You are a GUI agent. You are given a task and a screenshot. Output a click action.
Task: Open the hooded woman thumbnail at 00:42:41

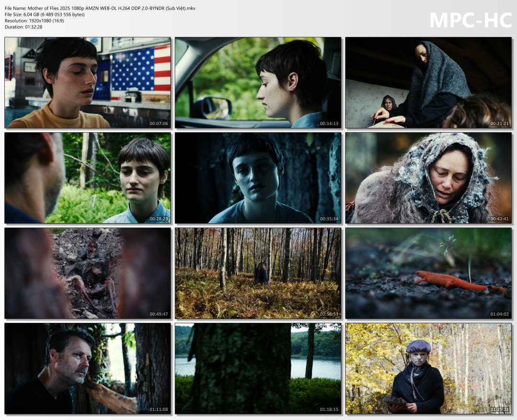pos(428,178)
